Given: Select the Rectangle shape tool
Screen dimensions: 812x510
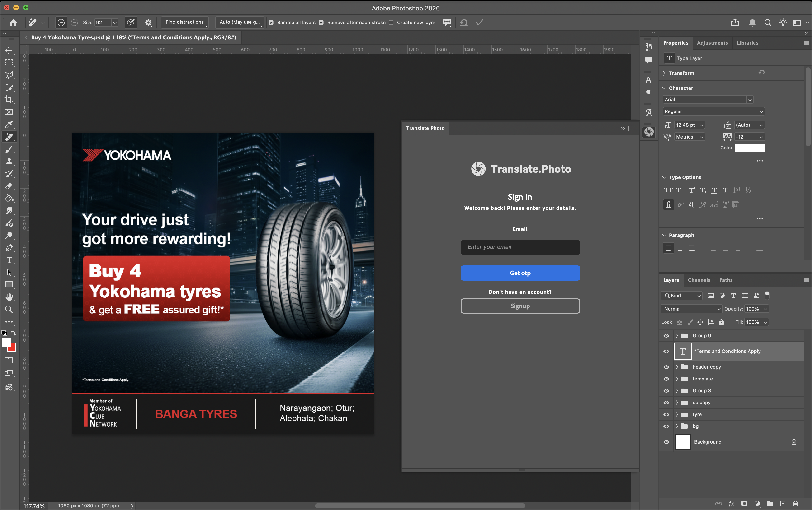Looking at the screenshot, I should click(9, 285).
